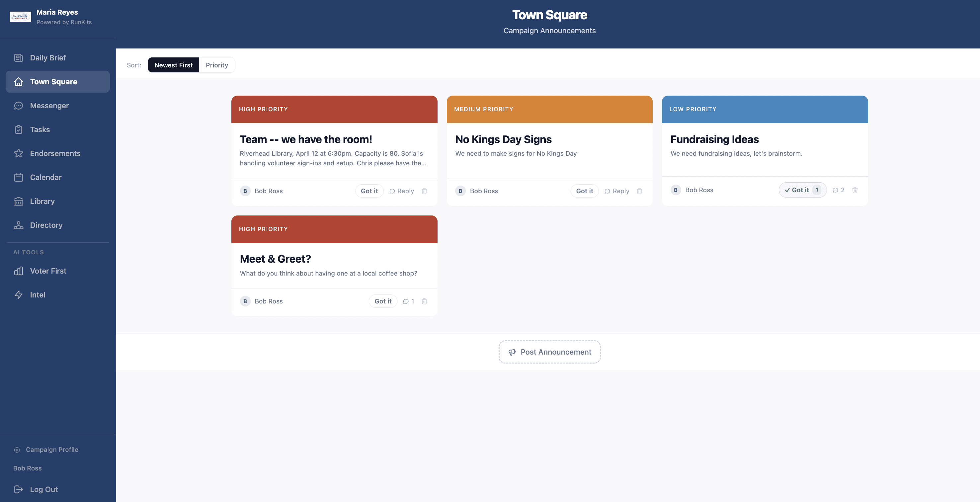Screen dimensions: 980x502
Task: Delete the Meet & Greet? post
Action: click(424, 301)
